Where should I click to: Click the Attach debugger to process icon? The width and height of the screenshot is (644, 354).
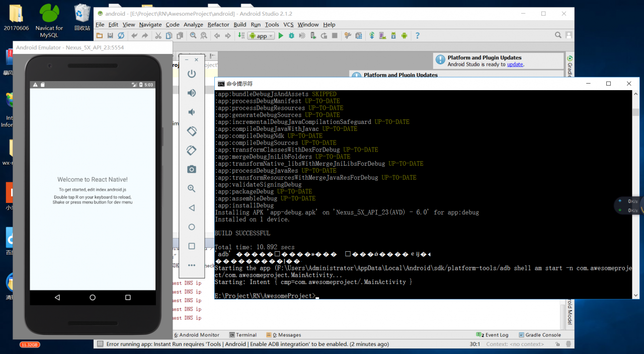pyautogui.click(x=313, y=36)
